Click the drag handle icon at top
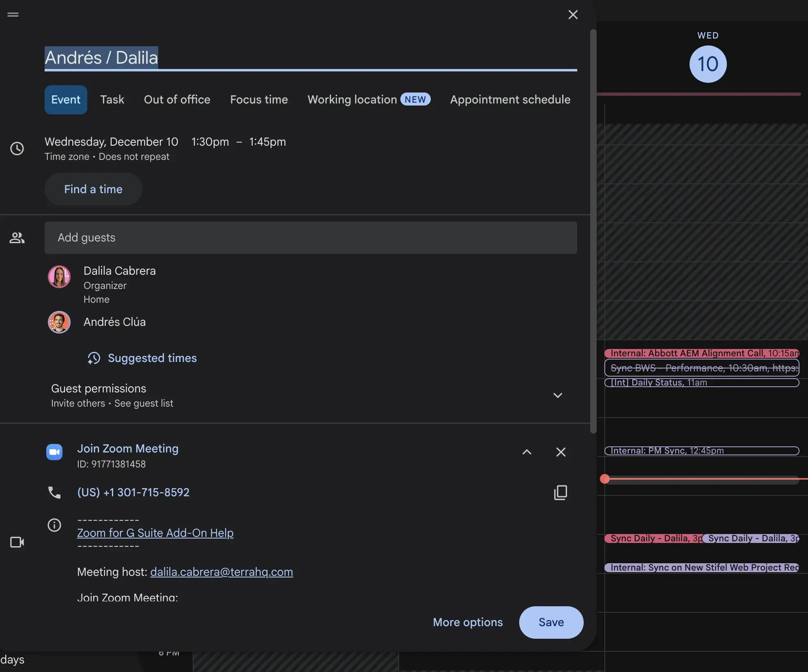Viewport: 808px width, 672px height. tap(13, 15)
